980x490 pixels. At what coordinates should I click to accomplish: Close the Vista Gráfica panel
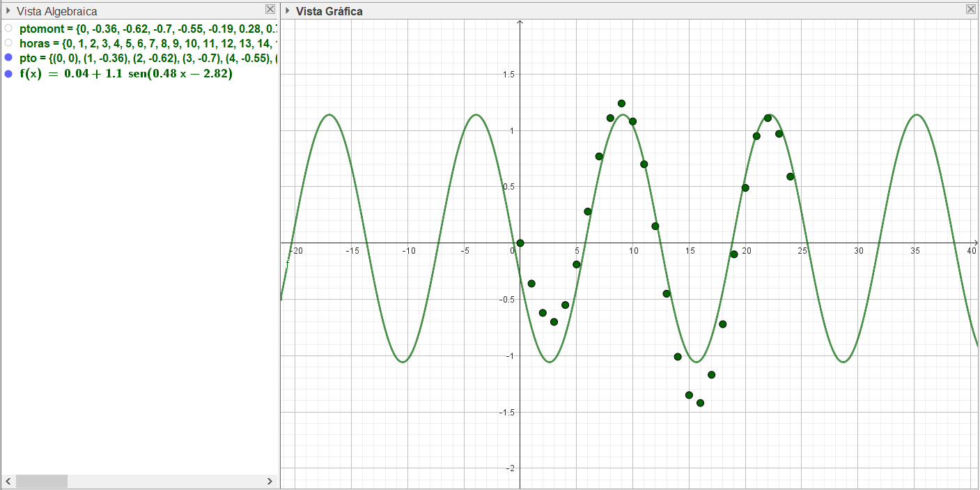(971, 10)
